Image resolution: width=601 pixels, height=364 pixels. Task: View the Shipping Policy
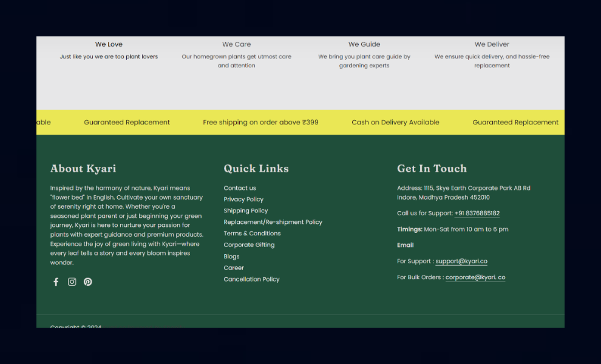point(246,211)
